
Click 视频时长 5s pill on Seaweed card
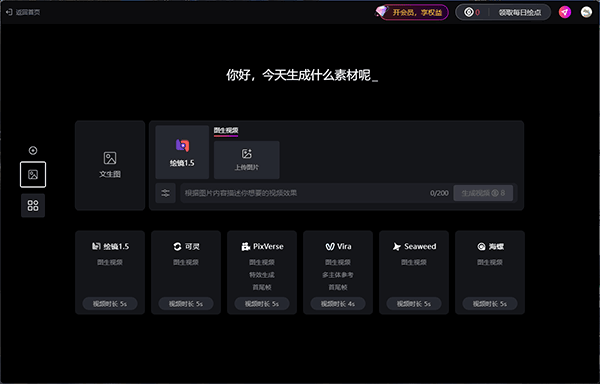point(414,304)
